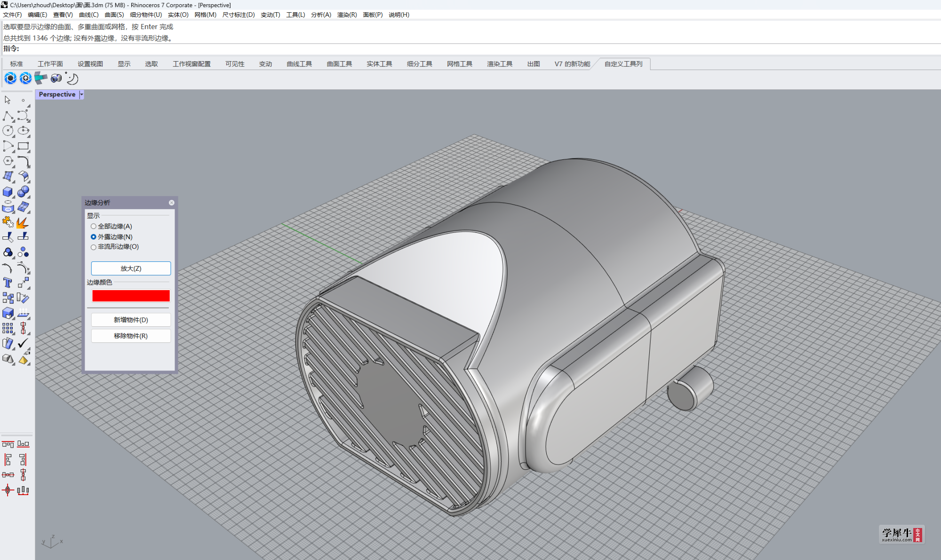Image resolution: width=941 pixels, height=560 pixels.
Task: Open the 曲面(S) menu
Action: click(x=114, y=15)
